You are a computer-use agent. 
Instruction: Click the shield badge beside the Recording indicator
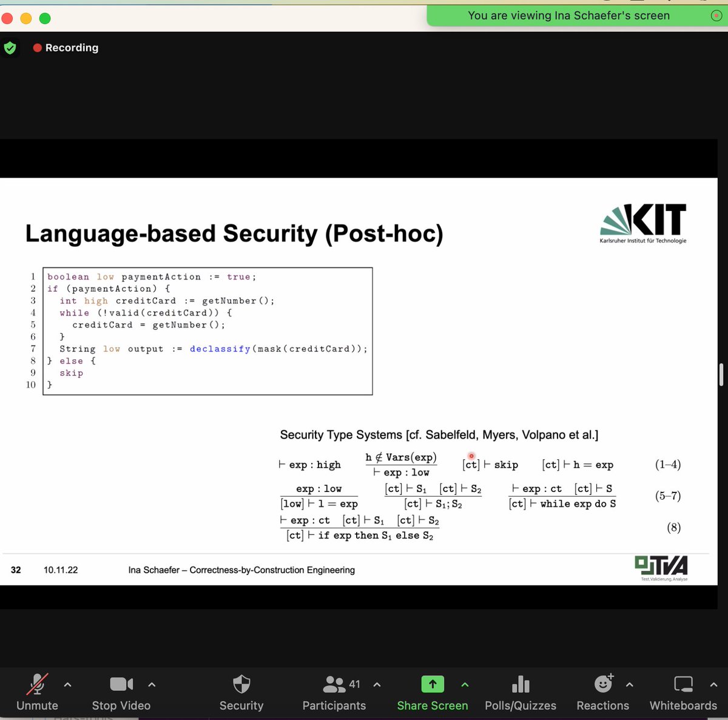pyautogui.click(x=10, y=47)
